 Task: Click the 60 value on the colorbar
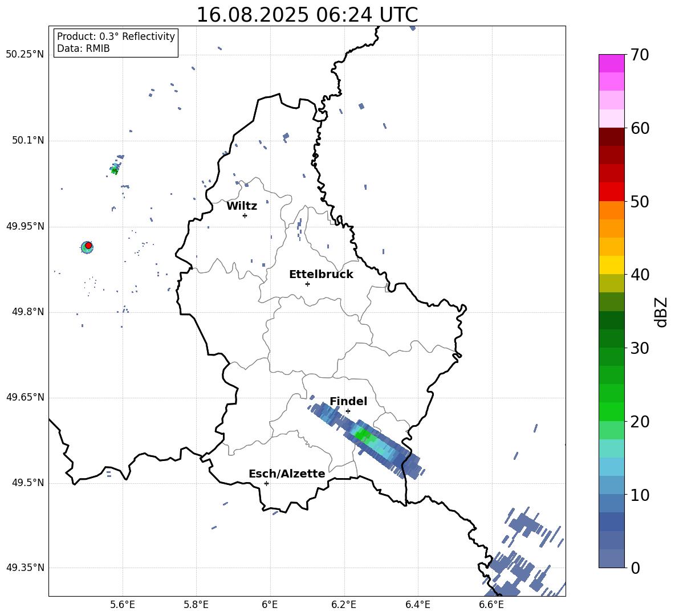click(x=640, y=128)
